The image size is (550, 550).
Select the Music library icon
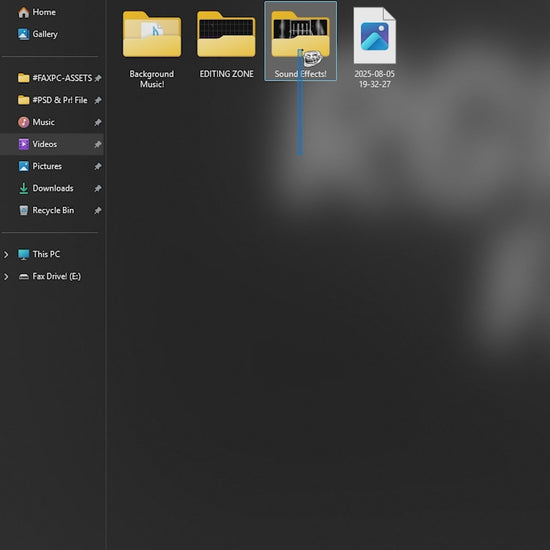[x=24, y=122]
